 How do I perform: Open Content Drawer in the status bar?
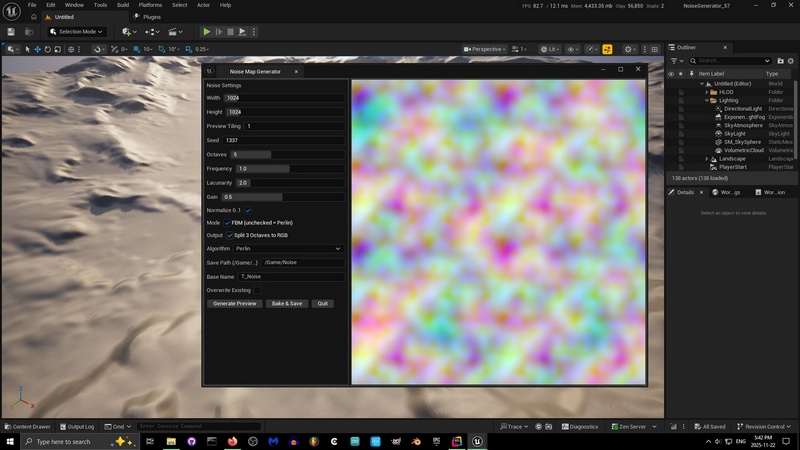point(27,426)
